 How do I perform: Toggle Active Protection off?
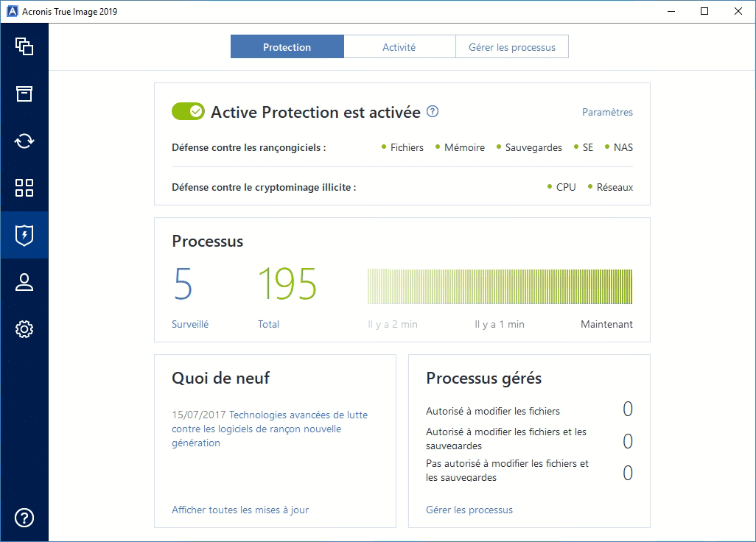click(188, 112)
